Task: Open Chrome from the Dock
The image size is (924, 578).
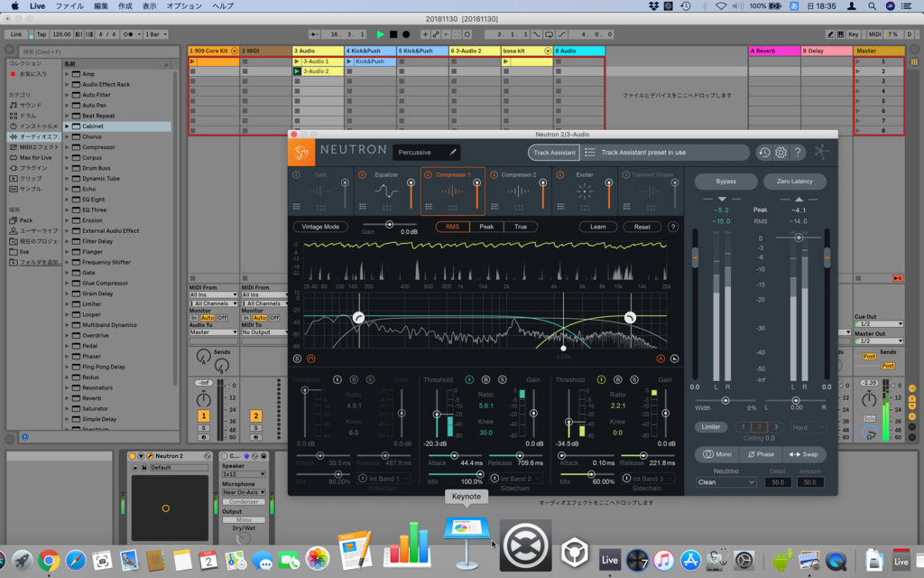Action: point(49,560)
